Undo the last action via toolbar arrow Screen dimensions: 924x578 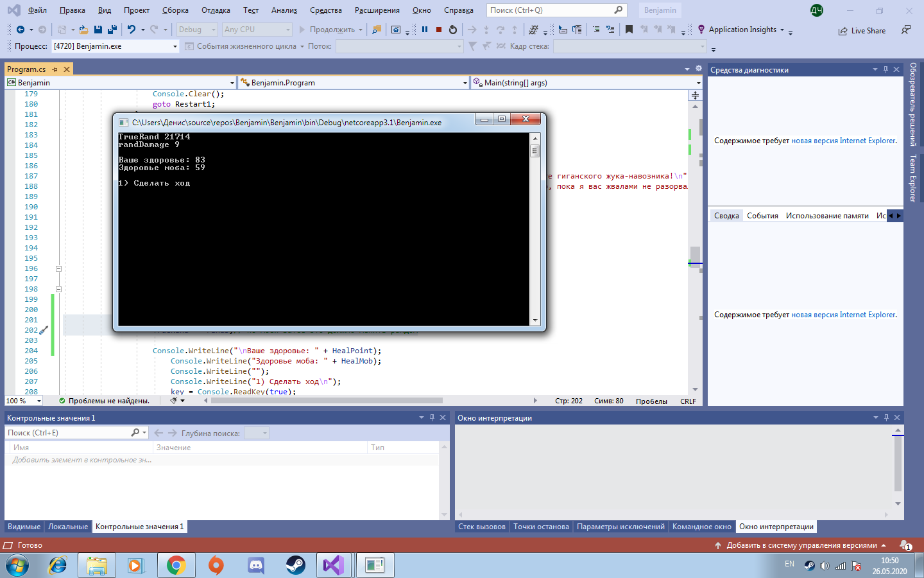pos(132,30)
